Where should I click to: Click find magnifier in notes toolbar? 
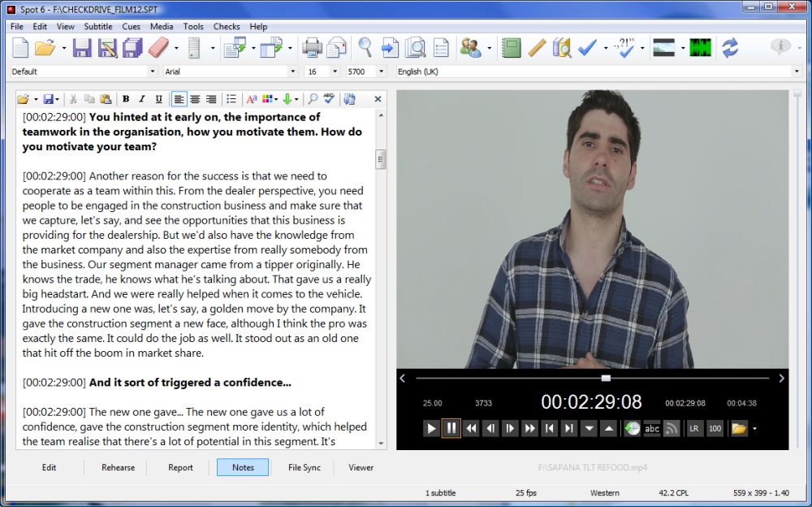(x=313, y=98)
